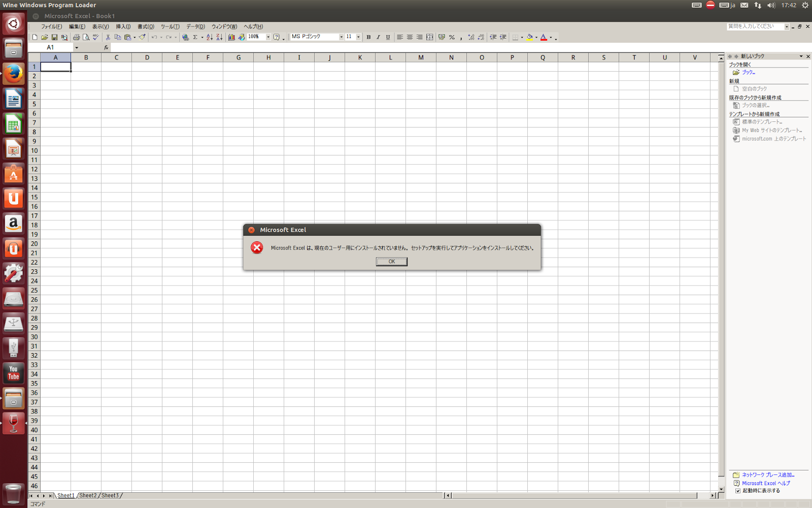812x508 pixels.
Task: Open the Chart Wizard icon
Action: (x=231, y=37)
